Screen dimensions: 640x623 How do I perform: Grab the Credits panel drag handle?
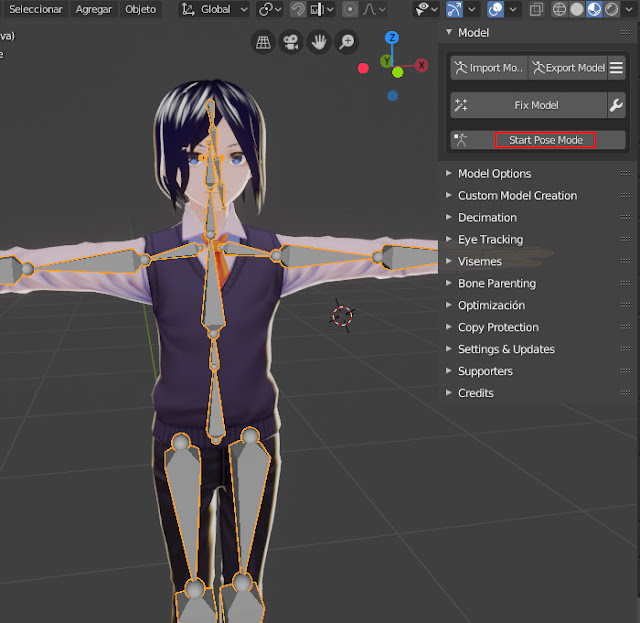coord(625,392)
